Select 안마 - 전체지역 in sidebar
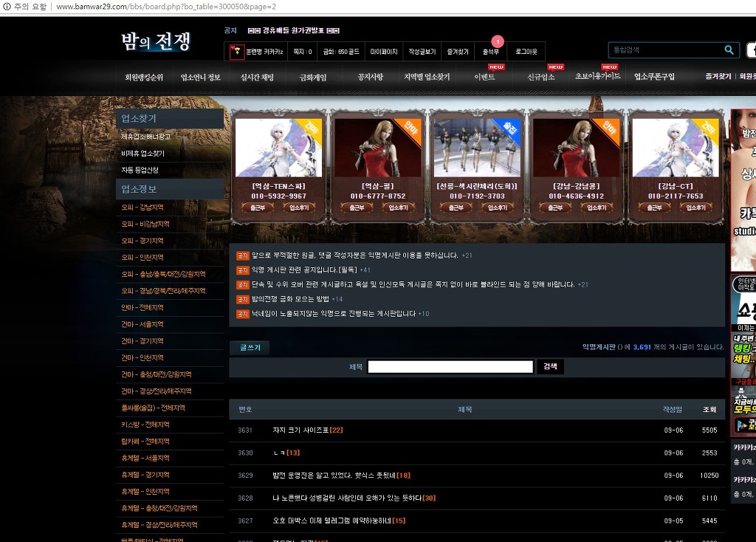The height and width of the screenshot is (542, 756). point(142,308)
